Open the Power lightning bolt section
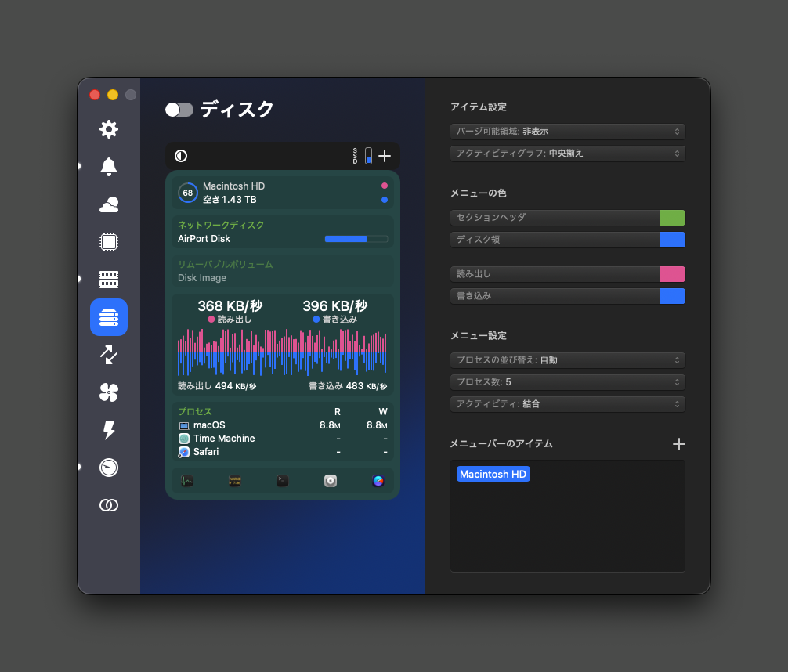The height and width of the screenshot is (672, 788). tap(109, 430)
